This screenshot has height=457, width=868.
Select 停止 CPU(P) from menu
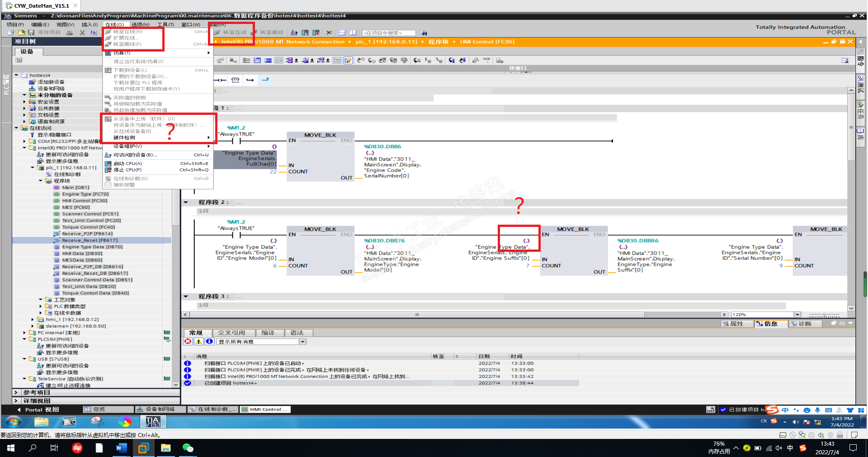tap(158, 170)
